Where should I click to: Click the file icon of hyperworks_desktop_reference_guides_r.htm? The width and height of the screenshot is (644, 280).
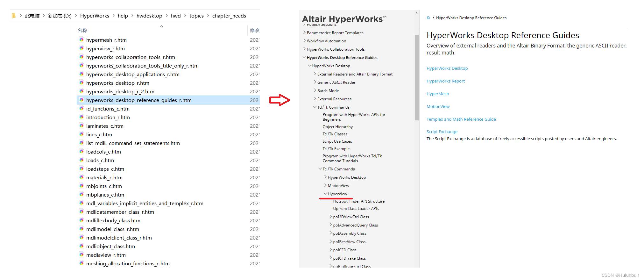81,100
